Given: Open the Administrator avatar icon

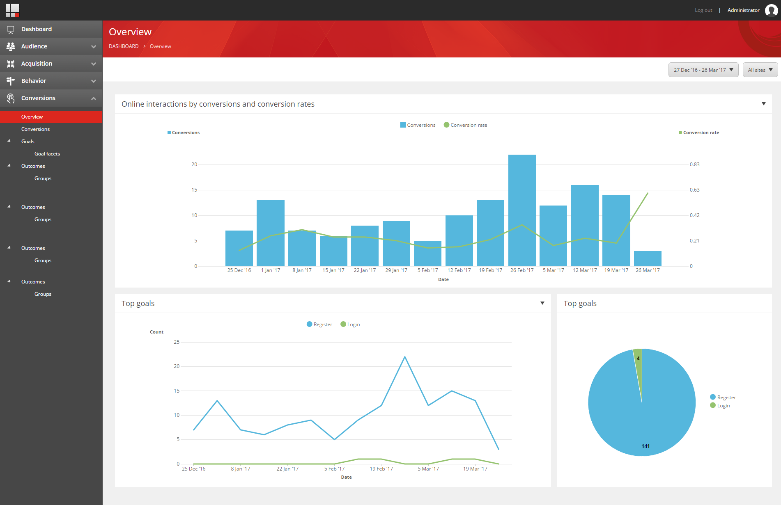Looking at the screenshot, I should 771,10.
